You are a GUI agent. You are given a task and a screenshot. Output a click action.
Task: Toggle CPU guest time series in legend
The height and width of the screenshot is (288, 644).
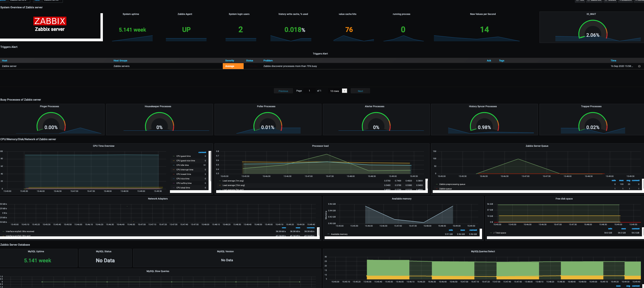[x=184, y=156]
